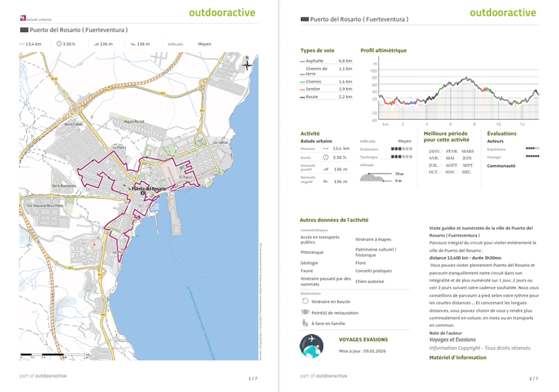Image resolution: width=559 pixels, height=392 pixels.
Task: Click the Asphalte entry in Types de voie
Action: pos(314,61)
